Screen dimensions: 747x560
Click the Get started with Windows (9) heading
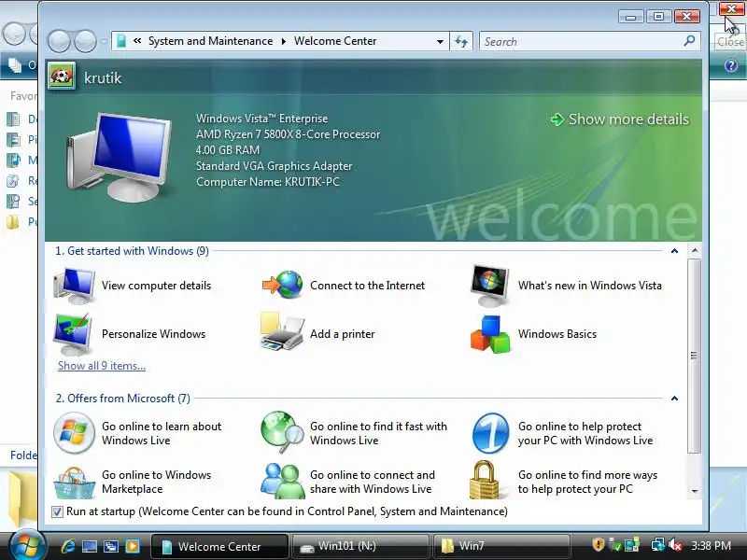coord(132,251)
